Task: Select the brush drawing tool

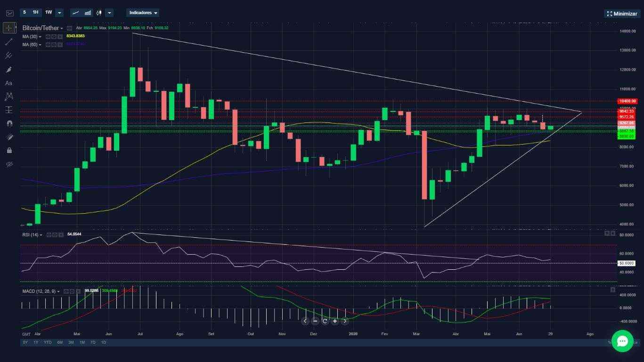Action: tap(8, 69)
